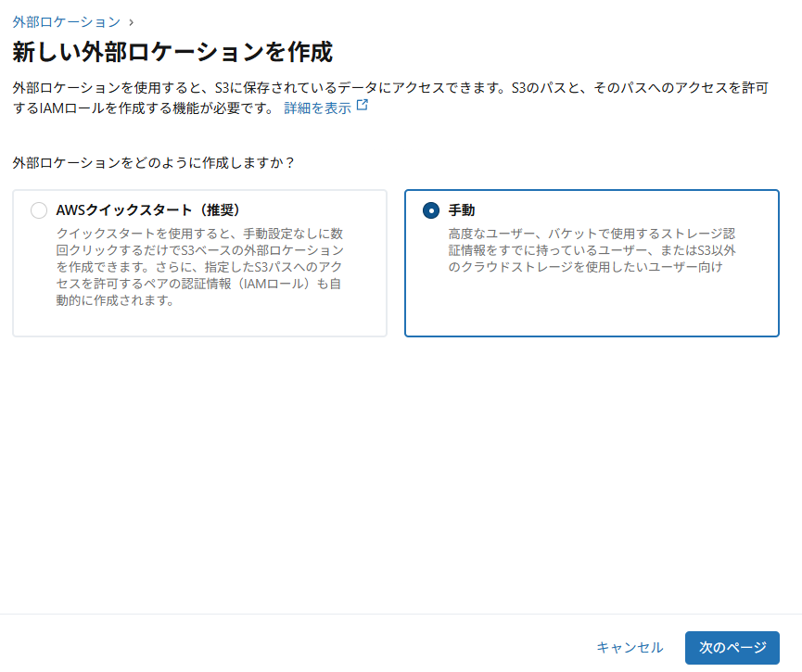The width and height of the screenshot is (802, 672).
Task: Go to 次のページ
Action: pos(732,648)
